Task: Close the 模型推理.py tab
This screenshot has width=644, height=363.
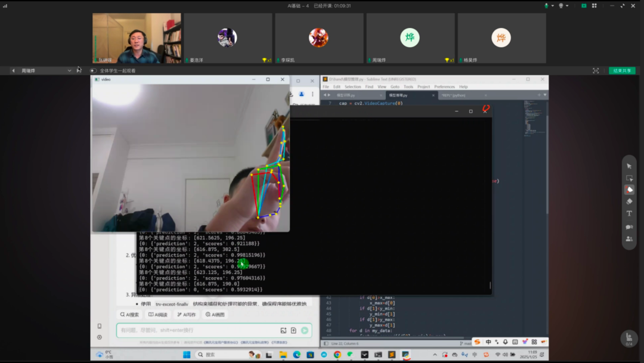Action: (x=433, y=95)
